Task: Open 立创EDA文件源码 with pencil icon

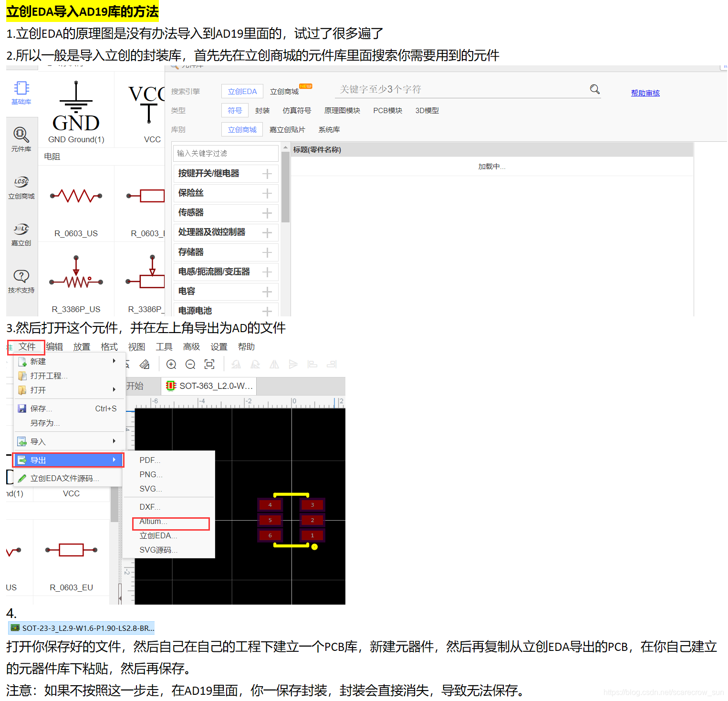Action: coord(69,478)
